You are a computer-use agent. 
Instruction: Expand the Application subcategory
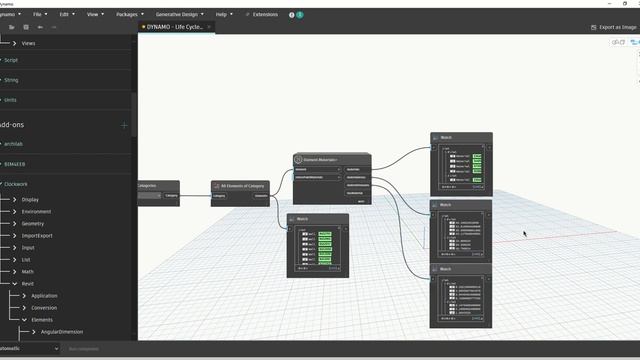click(x=24, y=296)
